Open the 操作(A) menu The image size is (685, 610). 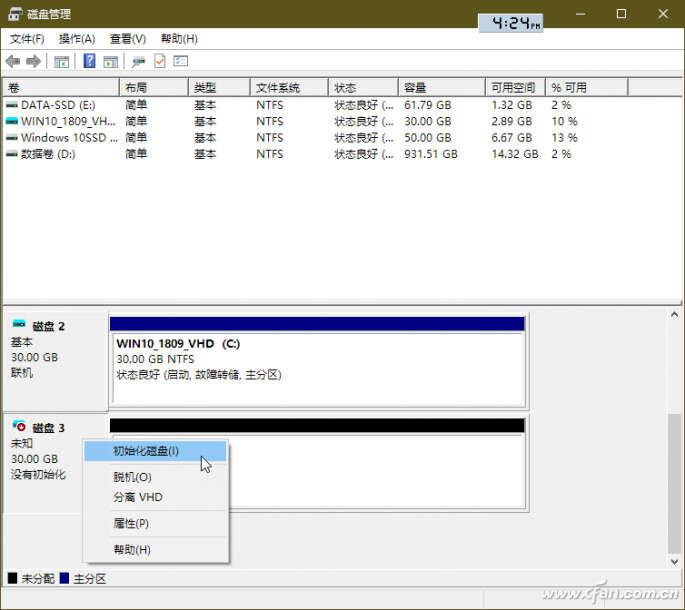[77, 39]
